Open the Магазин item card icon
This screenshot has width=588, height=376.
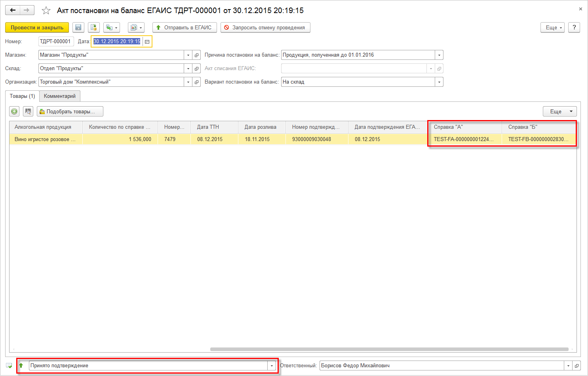(196, 55)
